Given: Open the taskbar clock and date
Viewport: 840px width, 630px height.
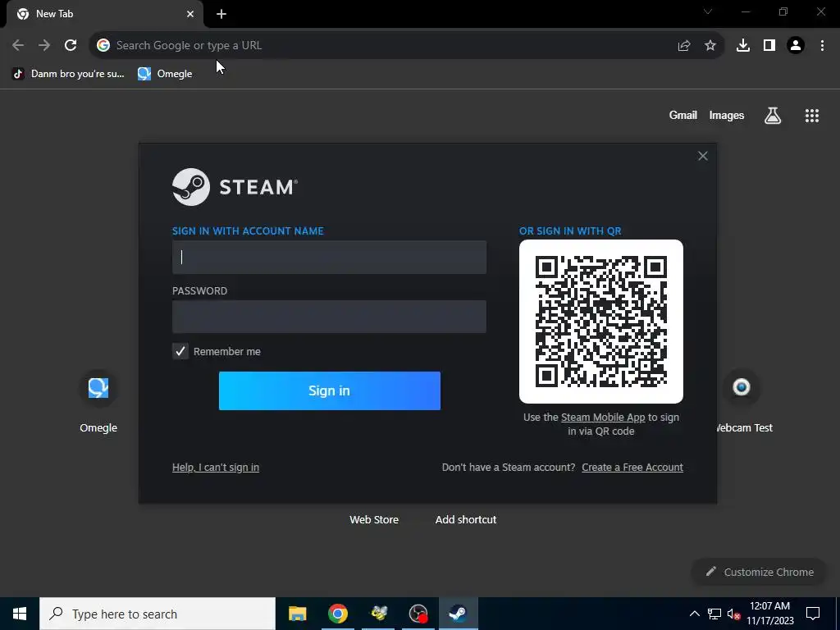Looking at the screenshot, I should coord(769,614).
